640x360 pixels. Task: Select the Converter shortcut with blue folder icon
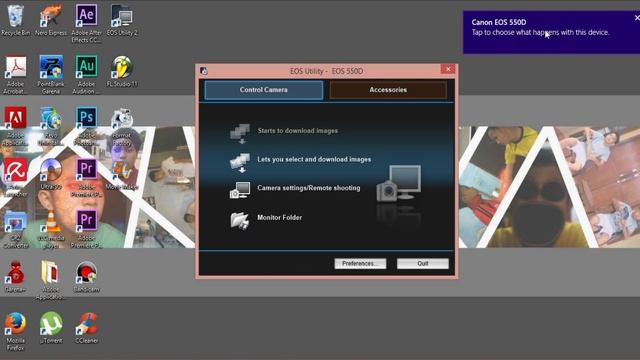pos(16,229)
